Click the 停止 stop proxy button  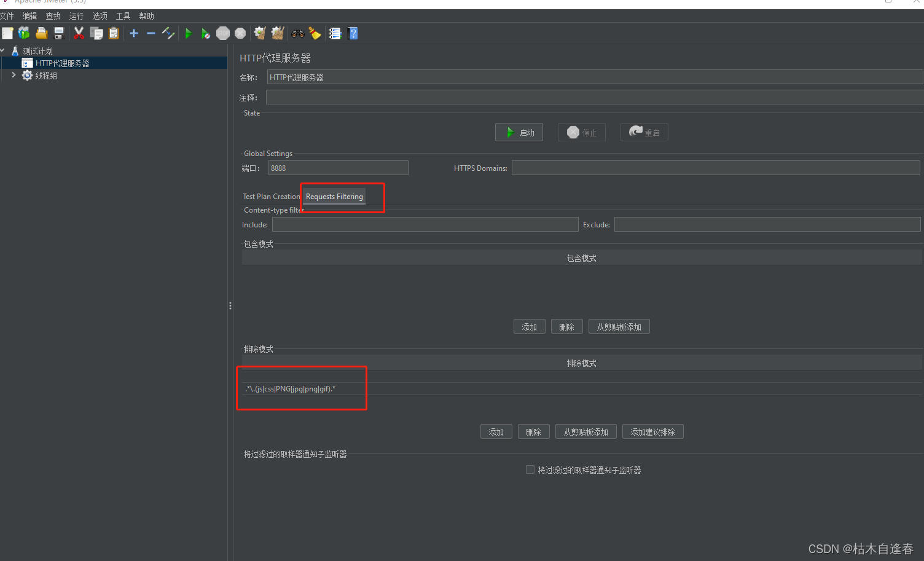click(x=582, y=132)
